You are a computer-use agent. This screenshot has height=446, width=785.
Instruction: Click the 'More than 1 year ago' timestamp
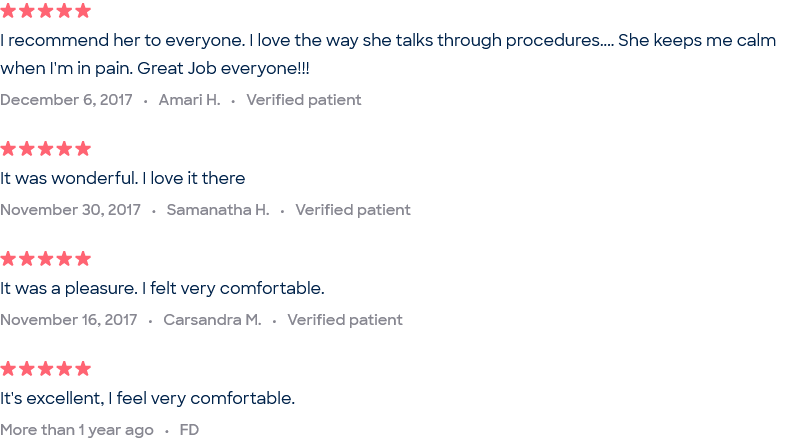(x=77, y=430)
